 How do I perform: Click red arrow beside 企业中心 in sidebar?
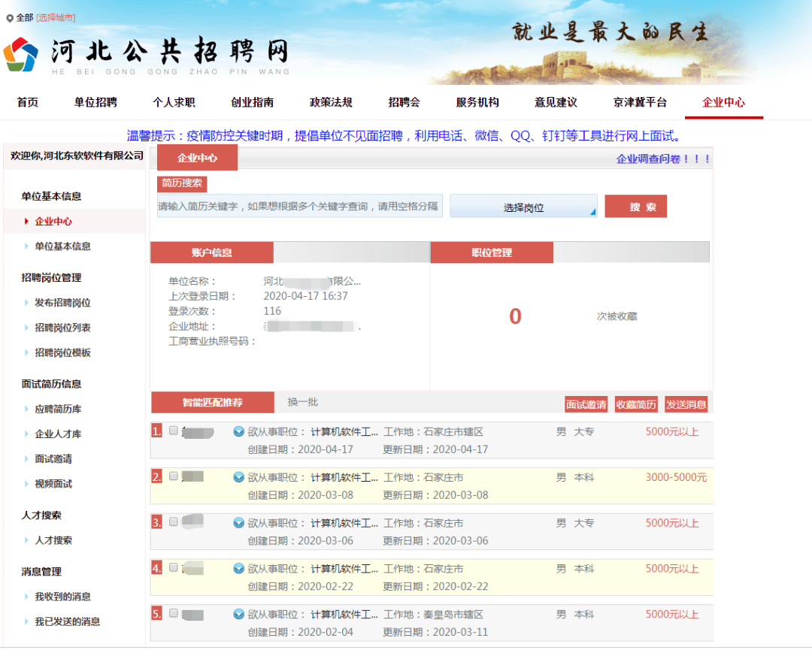pyautogui.click(x=26, y=222)
